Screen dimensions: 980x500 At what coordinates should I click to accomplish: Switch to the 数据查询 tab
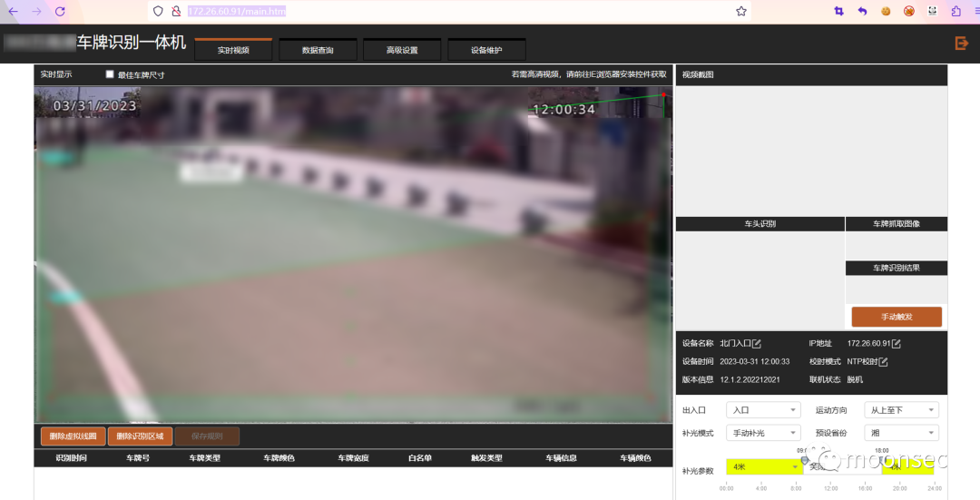point(318,49)
